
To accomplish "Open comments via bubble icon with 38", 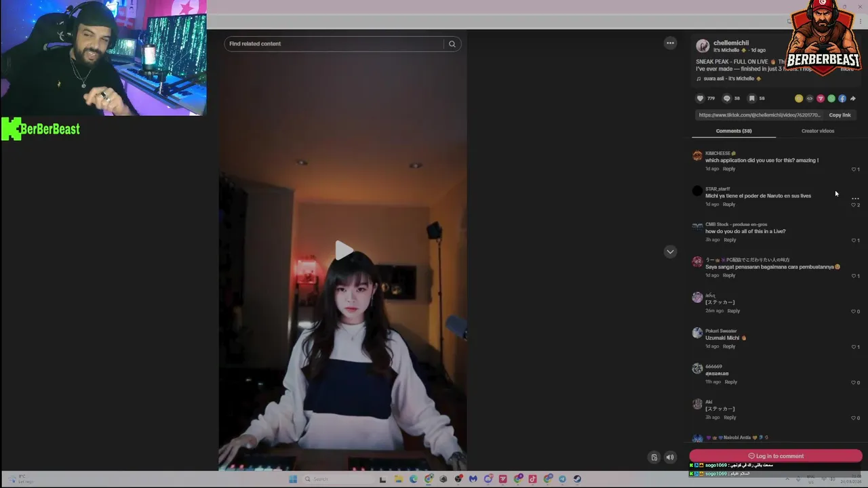I will click(x=727, y=98).
